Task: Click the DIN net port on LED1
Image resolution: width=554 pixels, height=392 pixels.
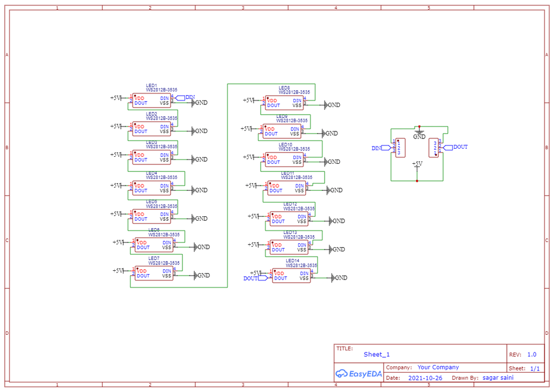Action: click(x=180, y=98)
